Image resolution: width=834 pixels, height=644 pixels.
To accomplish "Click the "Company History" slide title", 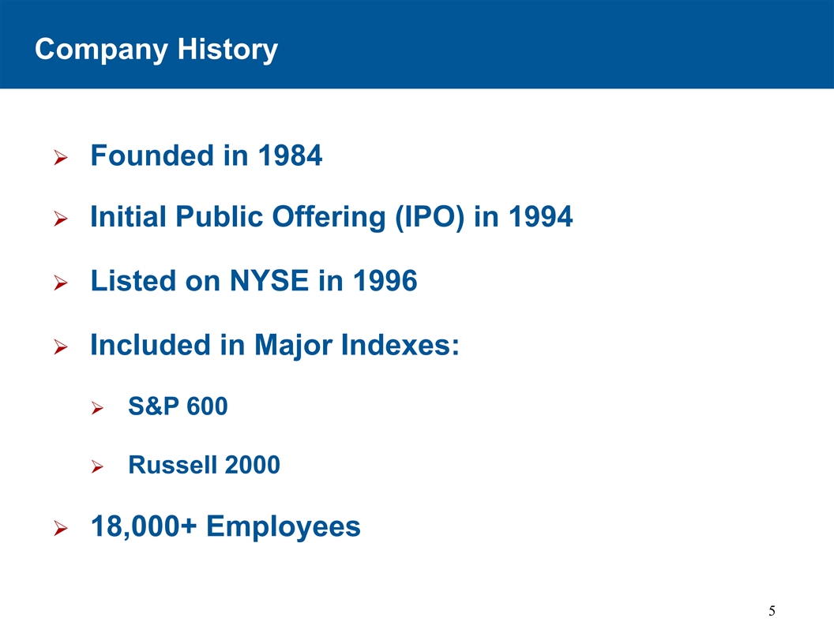I will click(156, 50).
